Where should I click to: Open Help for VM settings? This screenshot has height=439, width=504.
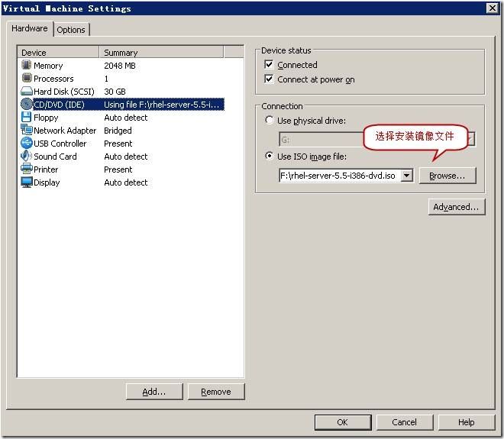(x=467, y=422)
